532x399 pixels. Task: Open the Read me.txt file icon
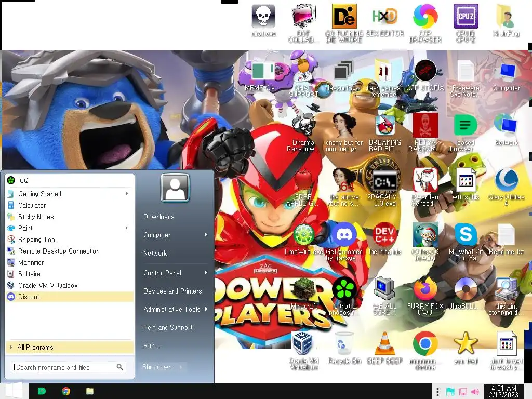(x=506, y=235)
